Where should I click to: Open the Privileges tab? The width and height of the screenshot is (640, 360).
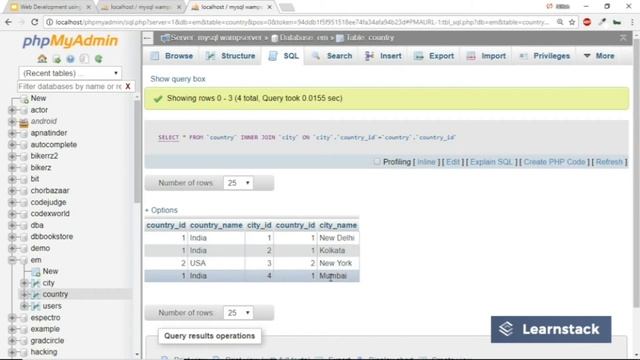tap(544, 56)
